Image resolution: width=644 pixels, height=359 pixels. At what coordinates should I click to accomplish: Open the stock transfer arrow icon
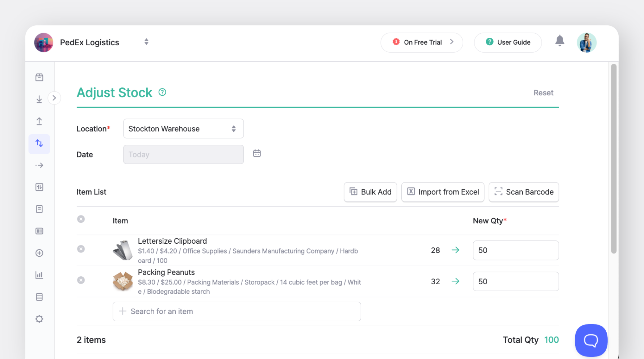39,165
